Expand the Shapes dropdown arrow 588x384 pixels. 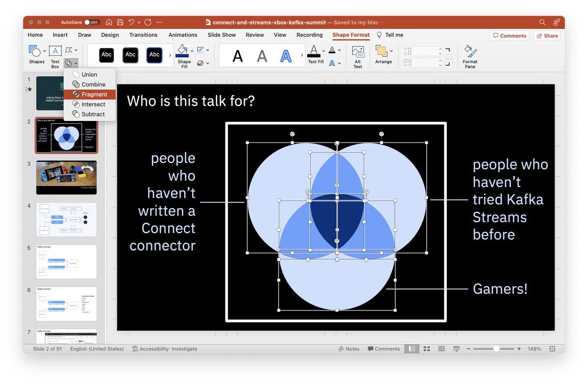point(45,50)
